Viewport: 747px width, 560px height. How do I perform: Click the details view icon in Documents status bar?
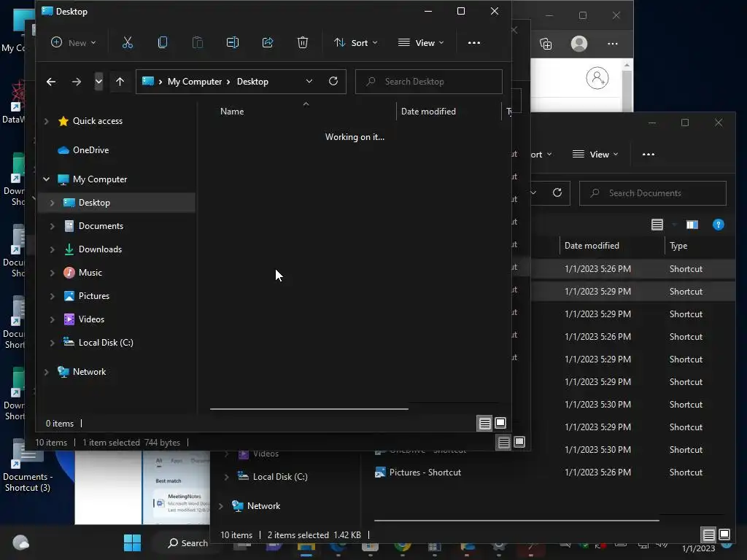pyautogui.click(x=708, y=534)
